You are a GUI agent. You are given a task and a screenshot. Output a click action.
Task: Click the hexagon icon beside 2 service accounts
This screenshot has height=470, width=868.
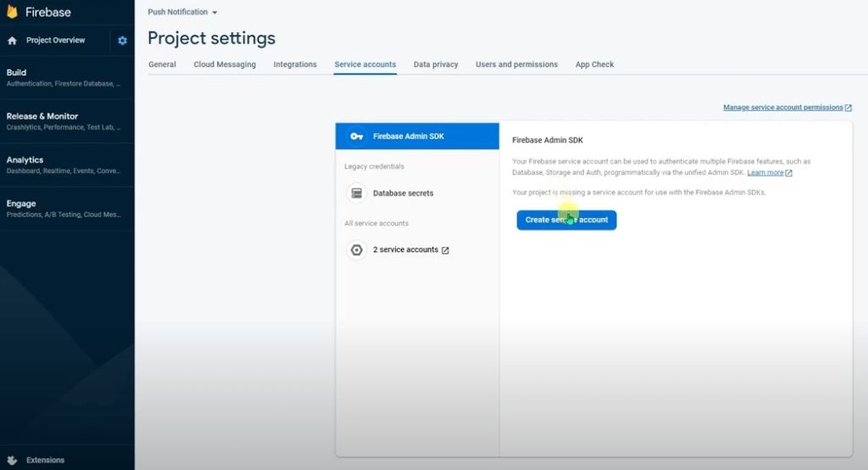pos(357,250)
